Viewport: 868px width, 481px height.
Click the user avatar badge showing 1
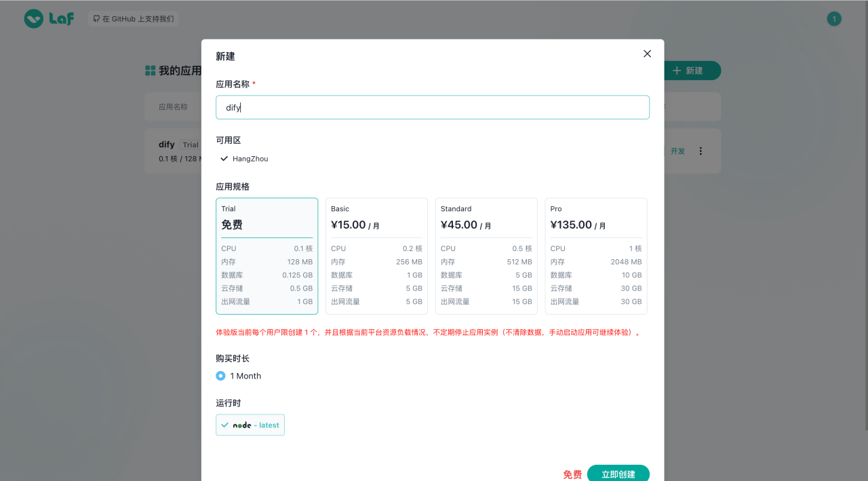pyautogui.click(x=833, y=18)
